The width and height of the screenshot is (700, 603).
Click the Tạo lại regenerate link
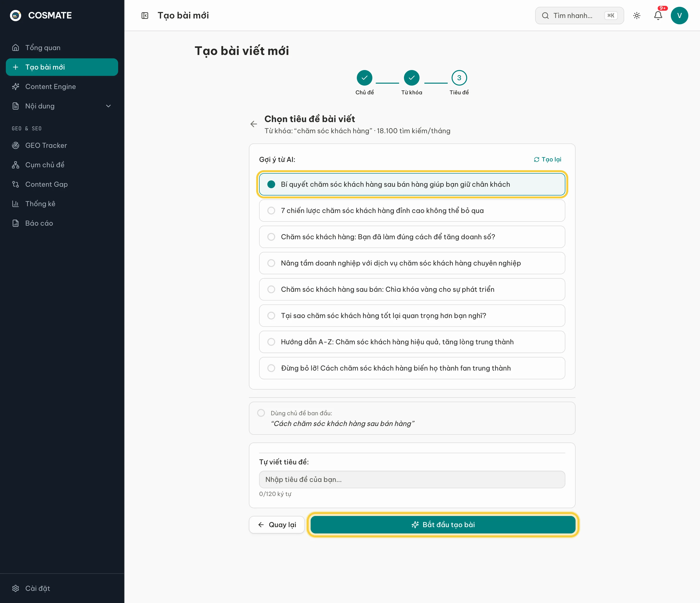(547, 160)
